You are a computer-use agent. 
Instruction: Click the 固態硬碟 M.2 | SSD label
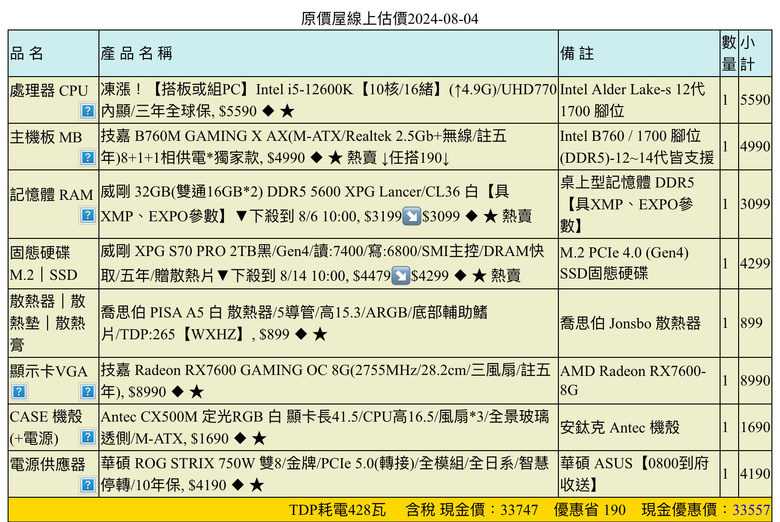44,263
